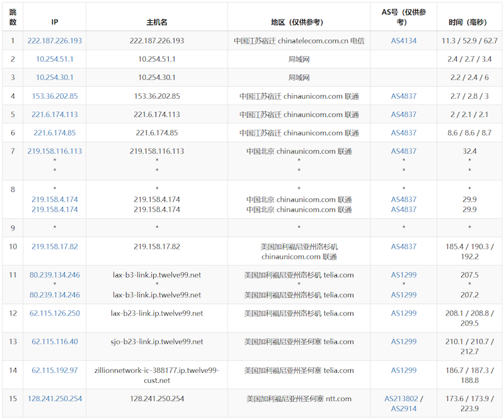The height and width of the screenshot is (420, 504).
Task: Click the blue 221.6.174.85 IP link
Action: click(x=55, y=133)
